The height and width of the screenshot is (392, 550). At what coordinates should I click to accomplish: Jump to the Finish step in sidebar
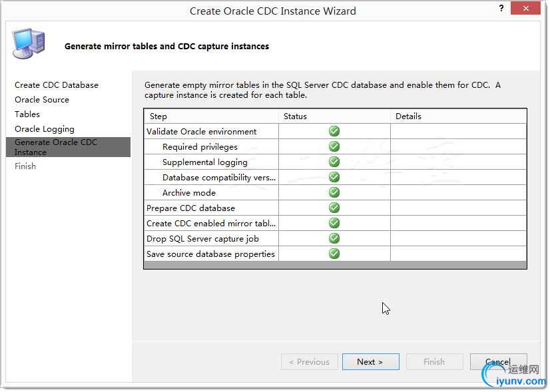point(25,166)
